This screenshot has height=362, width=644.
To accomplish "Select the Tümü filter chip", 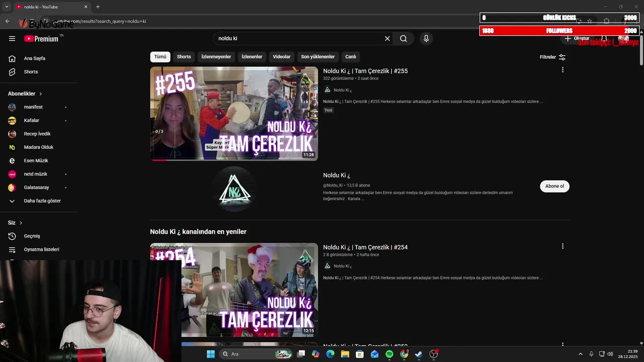I will coord(160,57).
